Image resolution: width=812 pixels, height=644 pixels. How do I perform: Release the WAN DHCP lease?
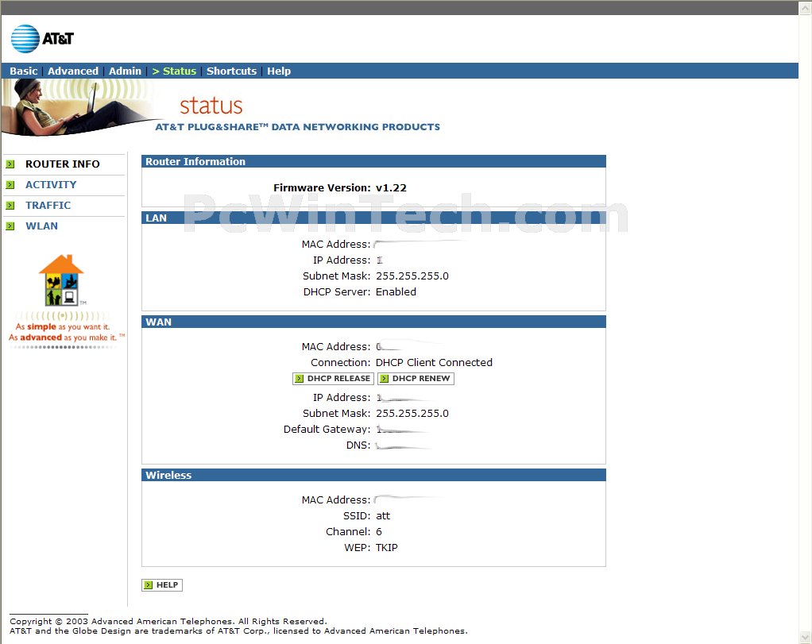(333, 379)
